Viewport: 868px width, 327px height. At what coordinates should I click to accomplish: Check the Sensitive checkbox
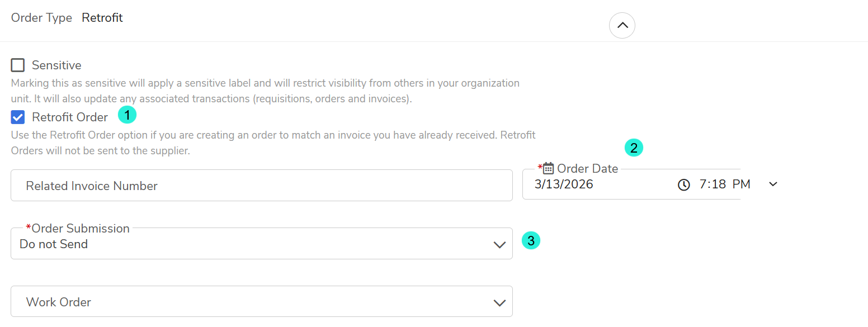[x=18, y=65]
